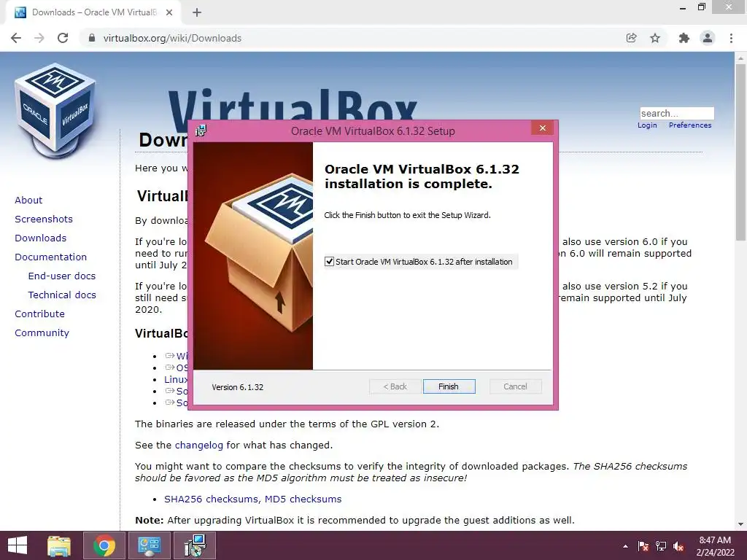Viewport: 747px width, 560px height.
Task: Open Screenshots in the sidebar
Action: pyautogui.click(x=44, y=219)
